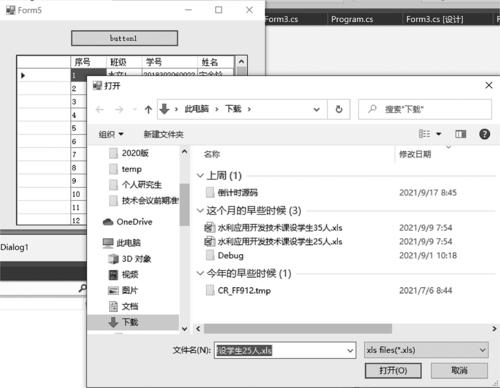Go forward in the Open dialog navigation

point(119,109)
